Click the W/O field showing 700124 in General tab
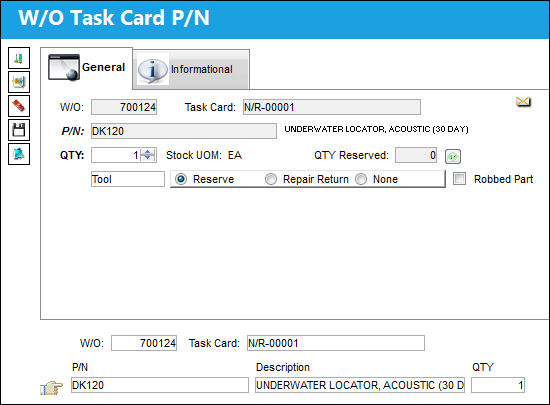 tap(124, 107)
